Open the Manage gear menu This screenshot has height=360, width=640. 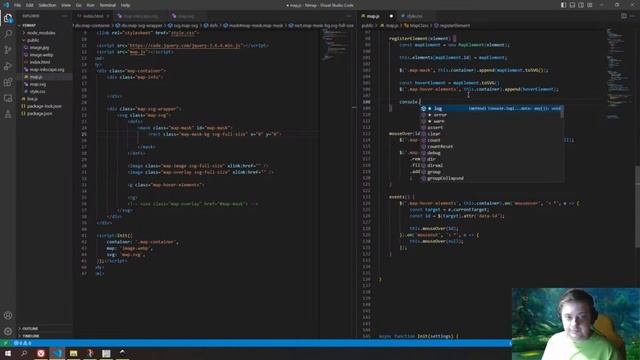click(x=8, y=331)
